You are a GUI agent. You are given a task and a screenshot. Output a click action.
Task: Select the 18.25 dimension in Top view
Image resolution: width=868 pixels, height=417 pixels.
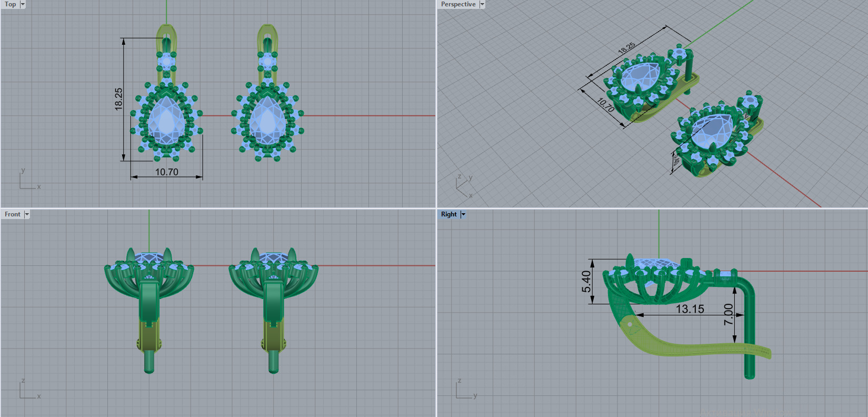tap(119, 98)
